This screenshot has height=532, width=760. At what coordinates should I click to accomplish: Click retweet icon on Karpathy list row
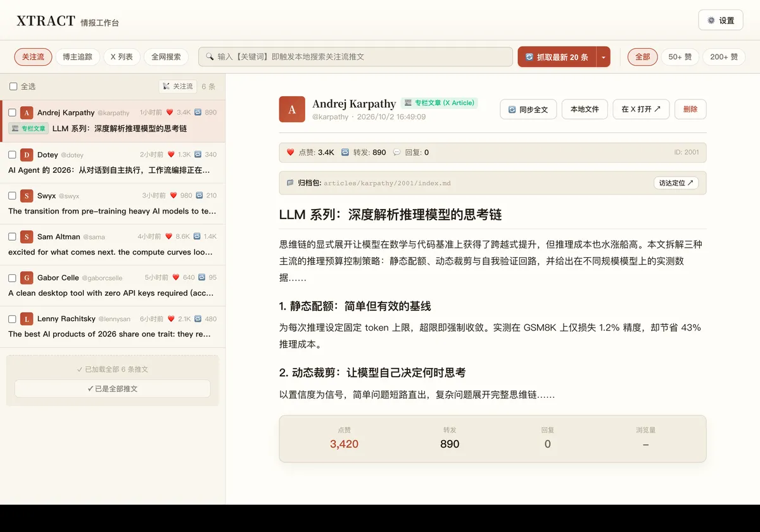coord(198,113)
